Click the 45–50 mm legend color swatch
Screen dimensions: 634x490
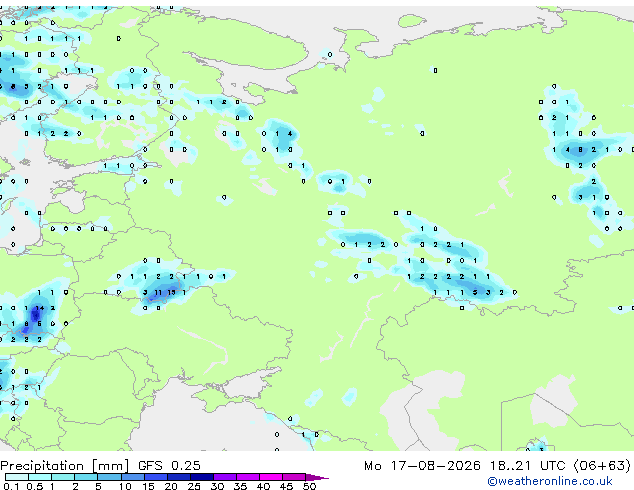pyautogui.click(x=294, y=477)
